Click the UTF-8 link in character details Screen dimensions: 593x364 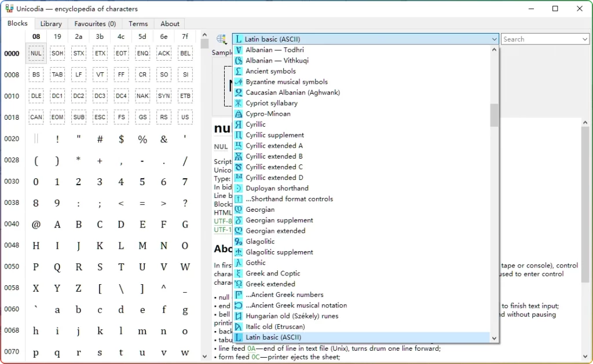[x=221, y=221]
